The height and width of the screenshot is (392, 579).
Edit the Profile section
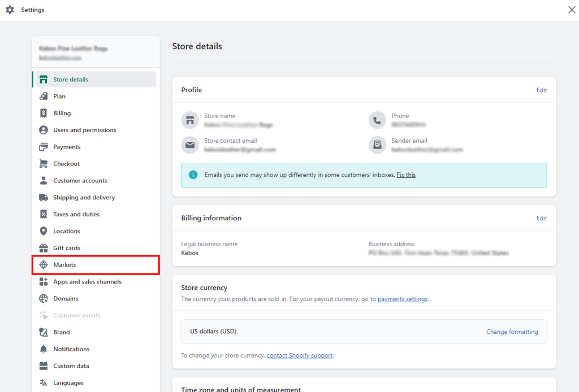542,90
